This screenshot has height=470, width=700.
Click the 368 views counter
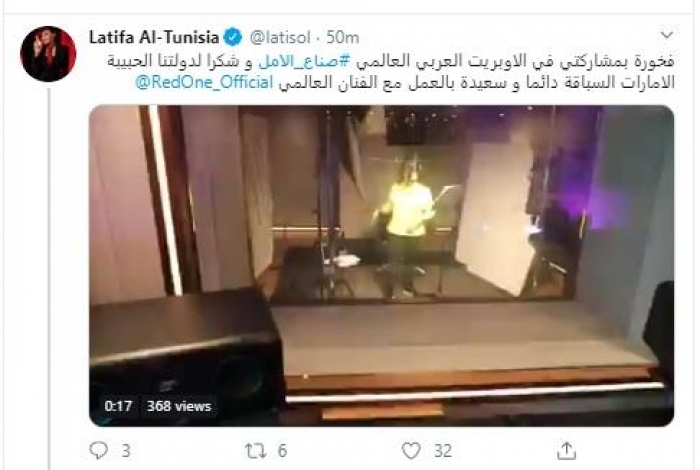(x=179, y=406)
